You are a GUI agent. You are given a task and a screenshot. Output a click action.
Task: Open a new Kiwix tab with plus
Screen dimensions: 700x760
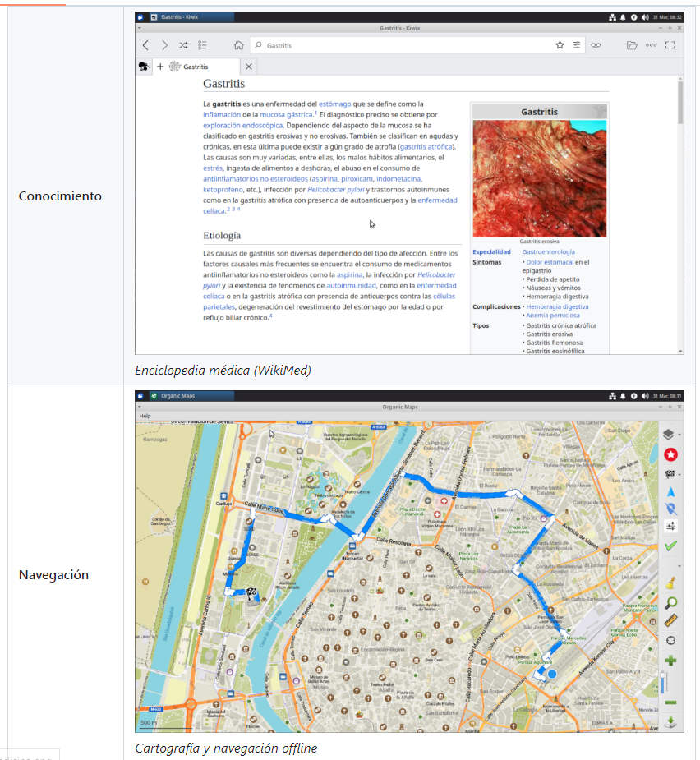click(160, 67)
